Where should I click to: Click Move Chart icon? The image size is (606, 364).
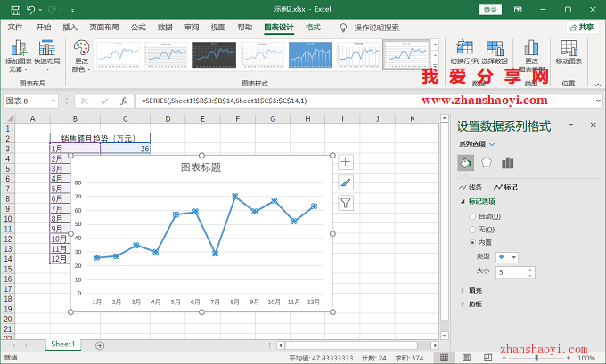click(569, 52)
